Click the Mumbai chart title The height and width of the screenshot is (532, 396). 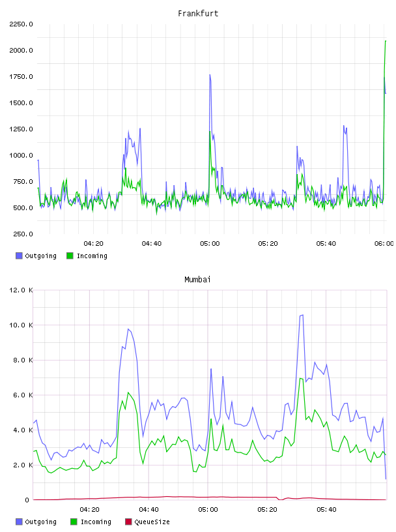[197, 280]
